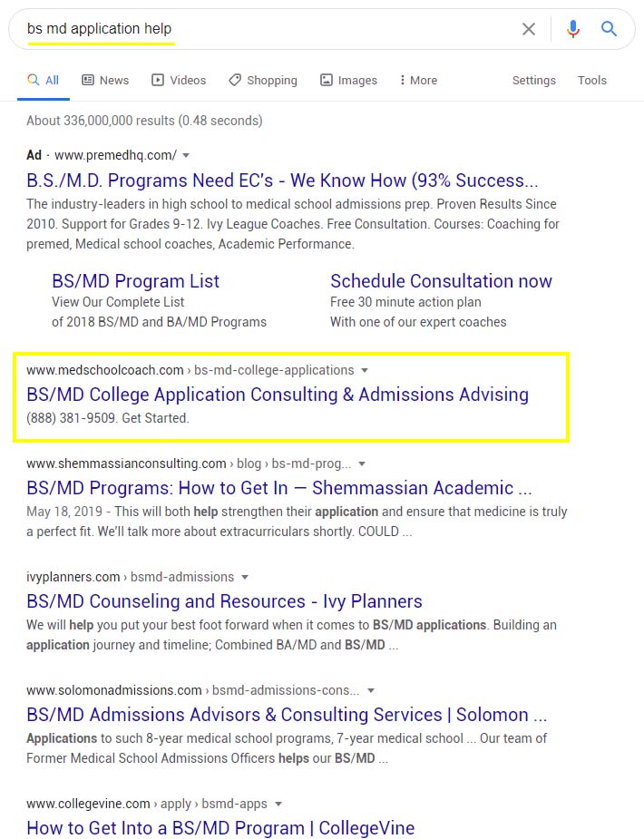Expand the medschoolcoach.com result dropdown arrow

[365, 370]
